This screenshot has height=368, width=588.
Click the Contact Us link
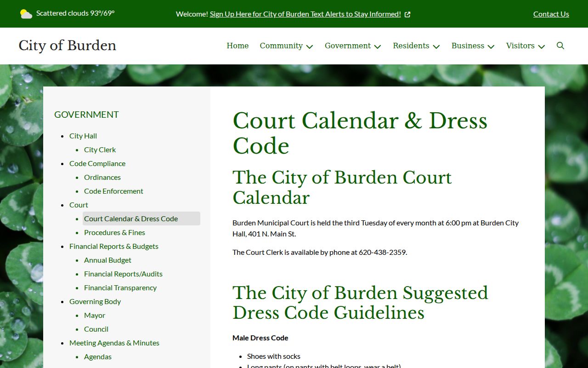tap(551, 14)
